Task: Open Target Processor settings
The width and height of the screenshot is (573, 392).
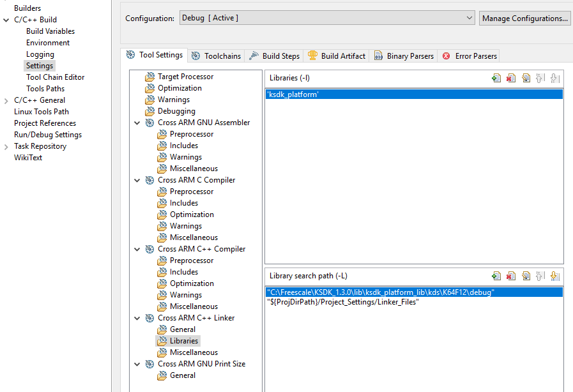Action: click(185, 77)
